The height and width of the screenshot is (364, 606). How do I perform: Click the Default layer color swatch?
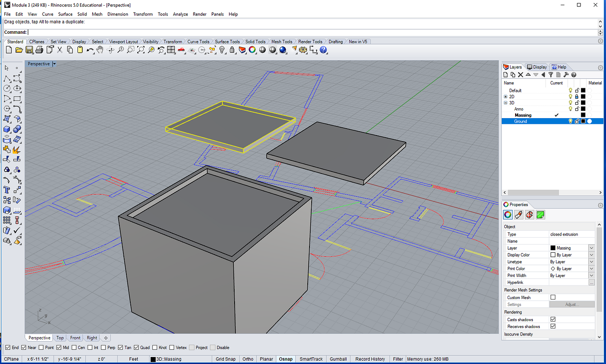tap(583, 90)
